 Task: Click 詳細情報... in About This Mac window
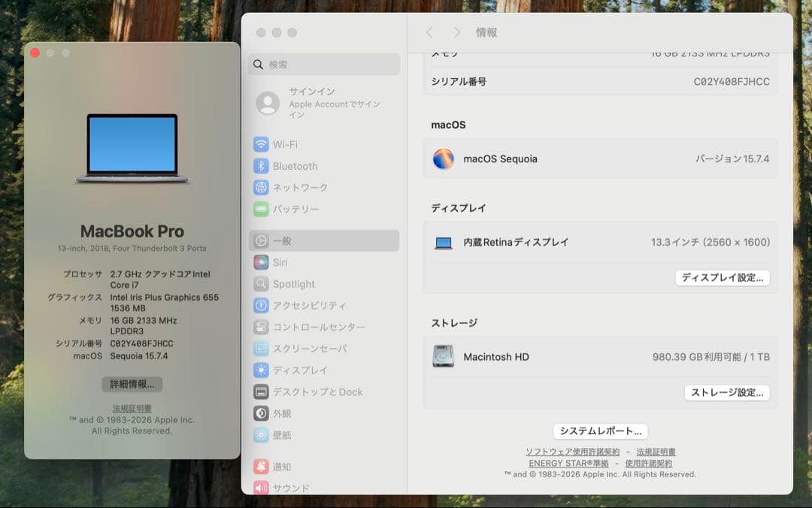[x=132, y=384]
